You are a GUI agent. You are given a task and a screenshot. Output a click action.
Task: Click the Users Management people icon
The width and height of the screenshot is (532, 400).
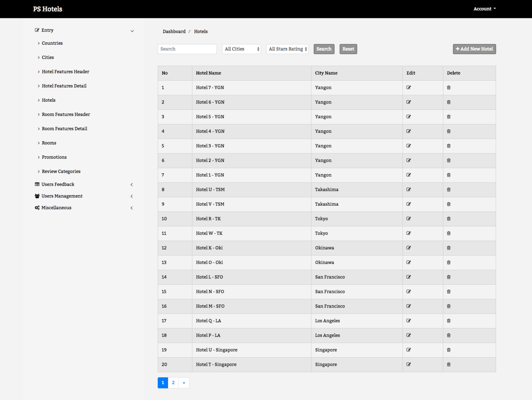click(x=37, y=196)
